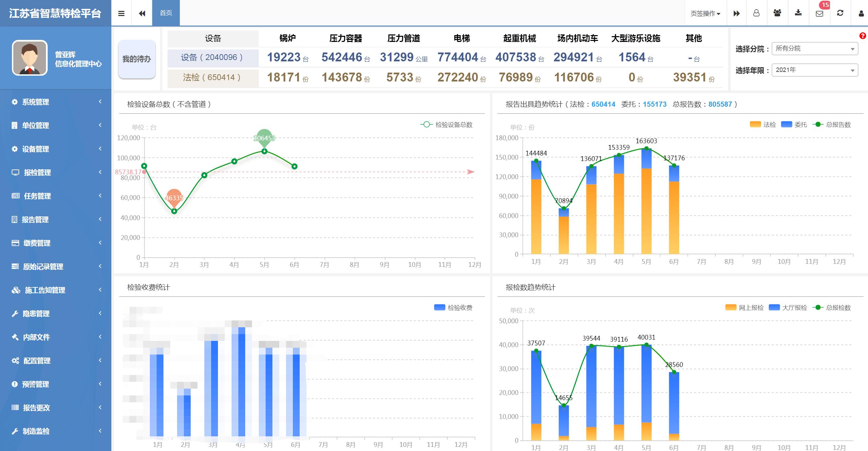Click the 单位管理 building icon
The image size is (868, 451).
click(x=14, y=125)
